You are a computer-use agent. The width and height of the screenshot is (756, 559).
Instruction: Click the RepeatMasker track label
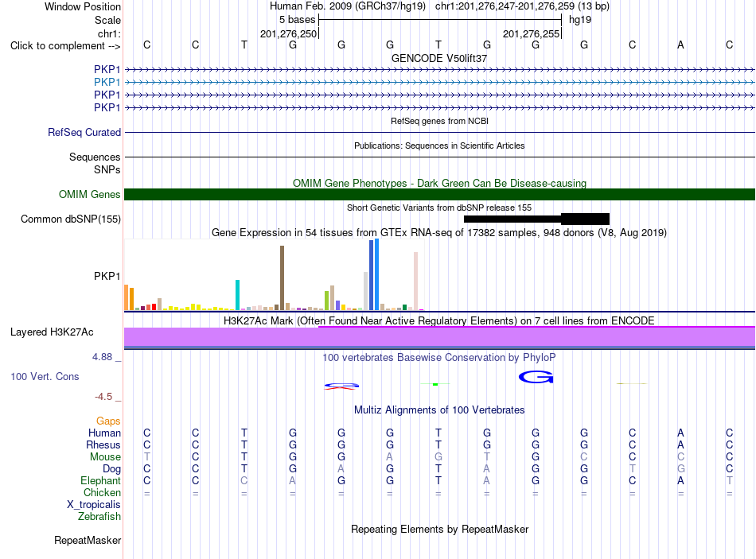coord(88,540)
